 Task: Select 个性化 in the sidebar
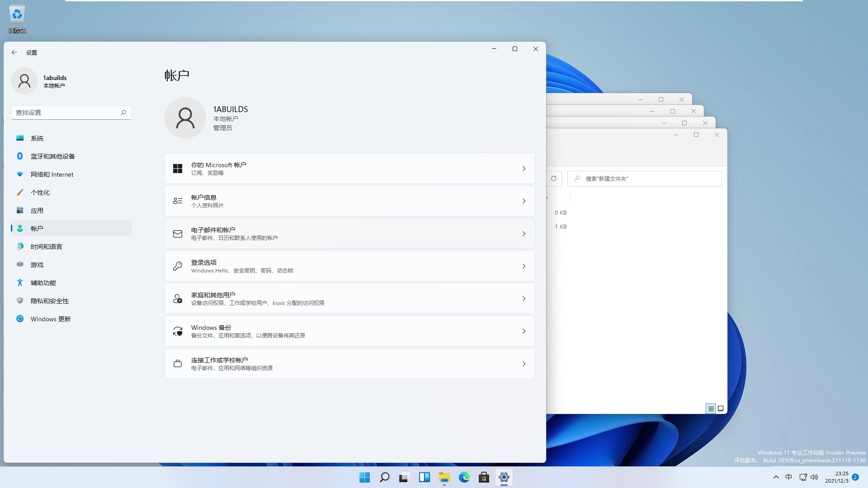pyautogui.click(x=71, y=192)
